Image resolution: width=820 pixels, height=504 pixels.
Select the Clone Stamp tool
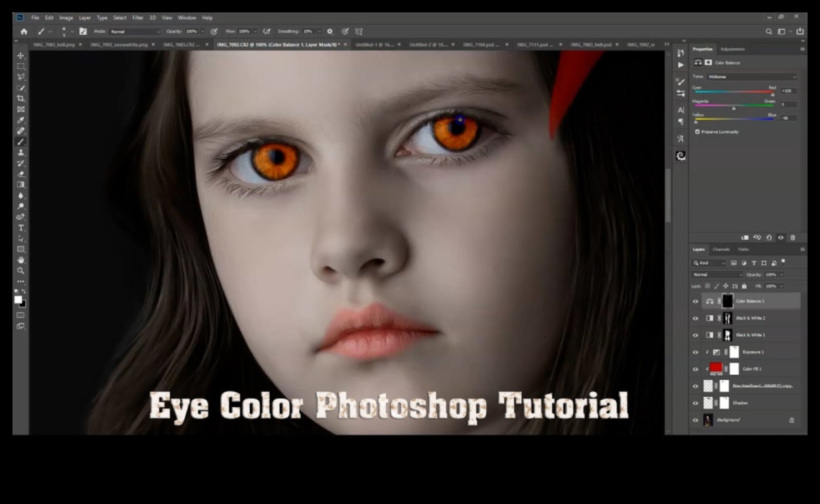point(21,152)
